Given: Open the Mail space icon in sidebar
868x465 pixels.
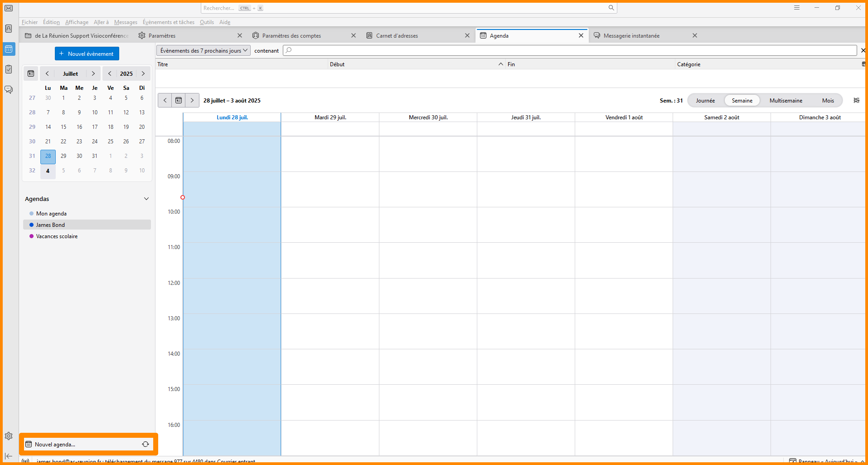Looking at the screenshot, I should (9, 8).
